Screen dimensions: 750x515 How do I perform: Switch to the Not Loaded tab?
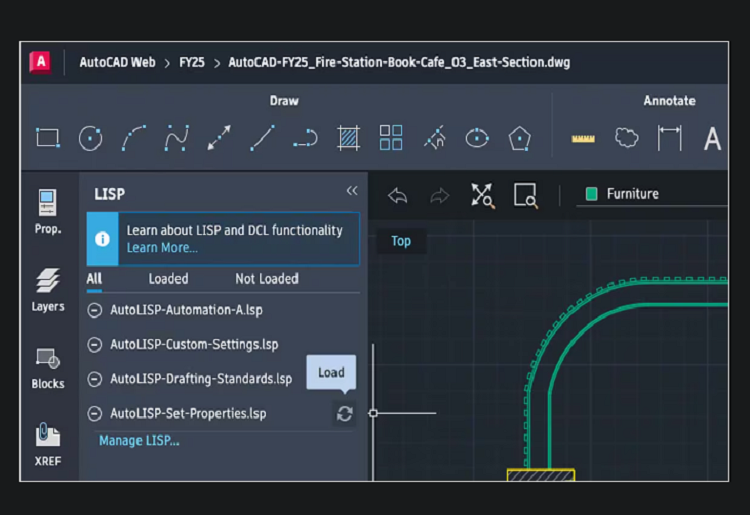267,279
